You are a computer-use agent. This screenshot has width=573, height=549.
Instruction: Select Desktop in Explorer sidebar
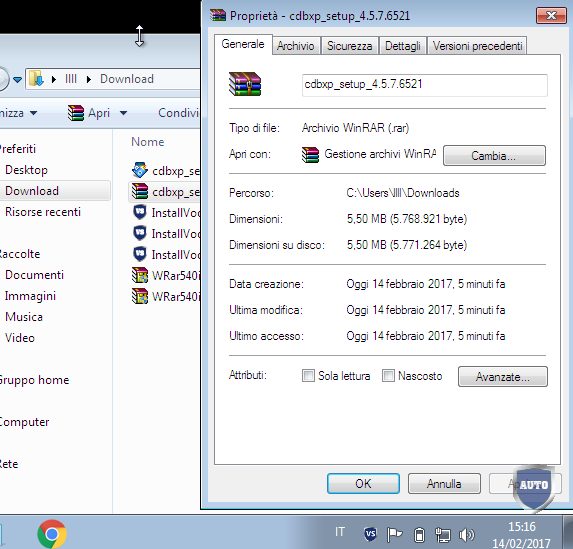pos(26,170)
